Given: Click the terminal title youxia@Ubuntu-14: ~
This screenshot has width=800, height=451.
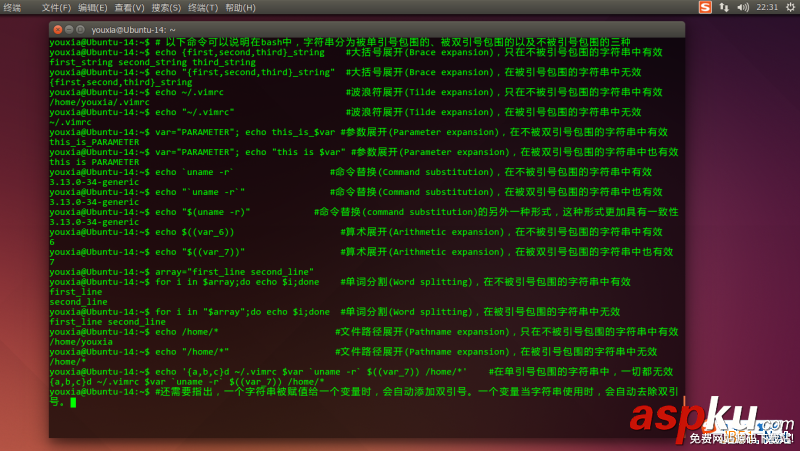Looking at the screenshot, I should coord(134,30).
